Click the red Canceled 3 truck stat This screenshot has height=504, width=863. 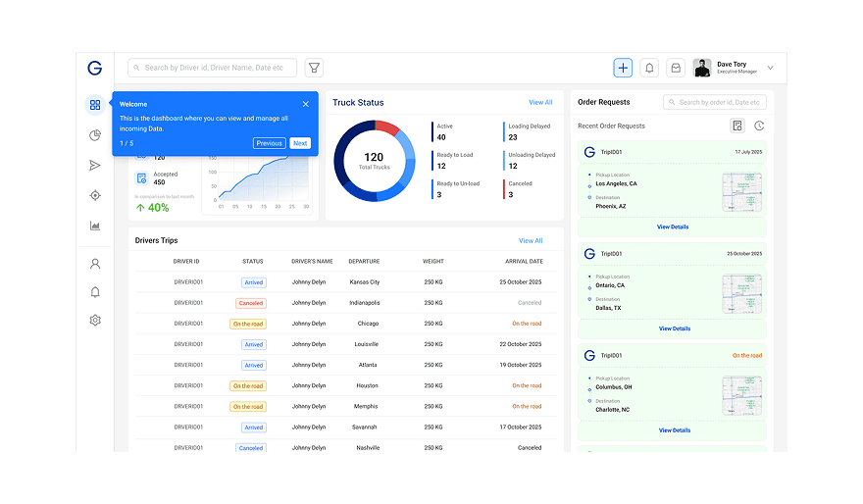pyautogui.click(x=518, y=188)
